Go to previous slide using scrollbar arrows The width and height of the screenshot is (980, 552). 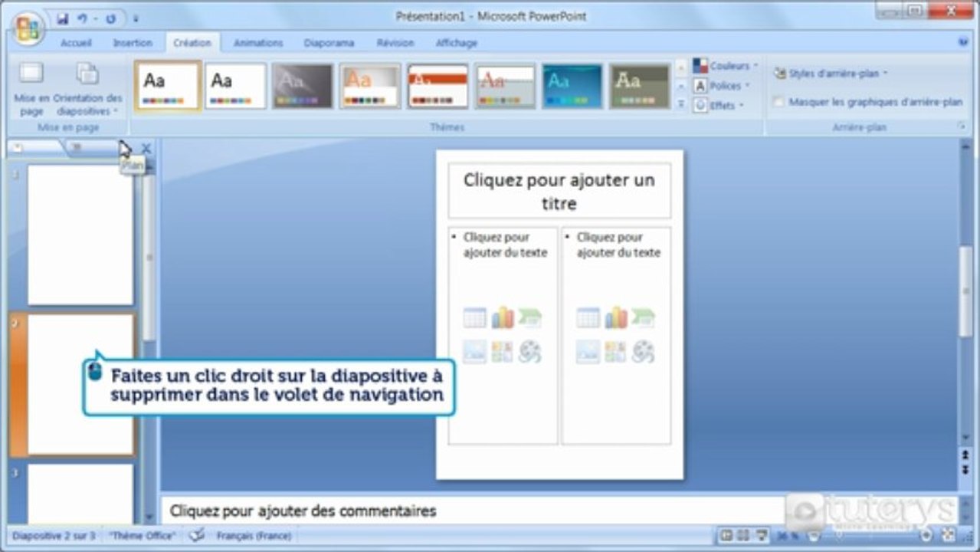click(x=965, y=455)
